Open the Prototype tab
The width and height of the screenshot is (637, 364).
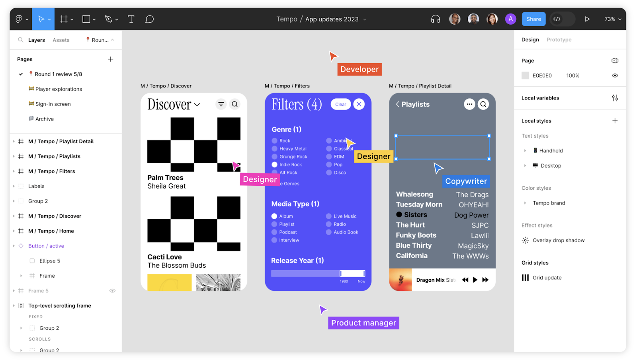(559, 39)
